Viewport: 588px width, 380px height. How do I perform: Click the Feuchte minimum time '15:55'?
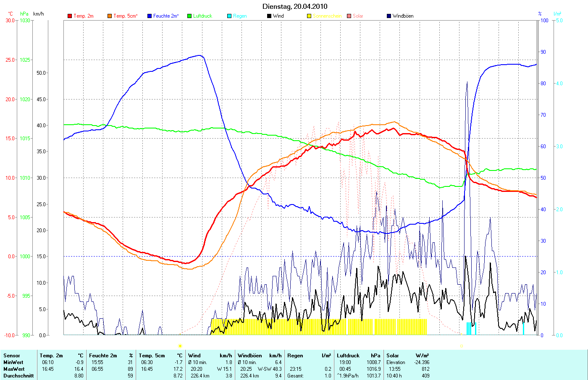coord(97,362)
